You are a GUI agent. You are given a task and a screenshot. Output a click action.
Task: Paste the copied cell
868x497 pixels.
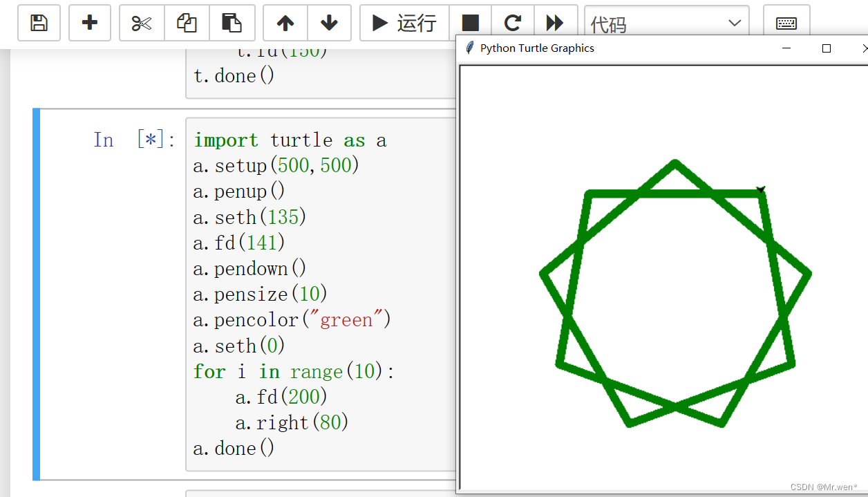click(x=233, y=23)
